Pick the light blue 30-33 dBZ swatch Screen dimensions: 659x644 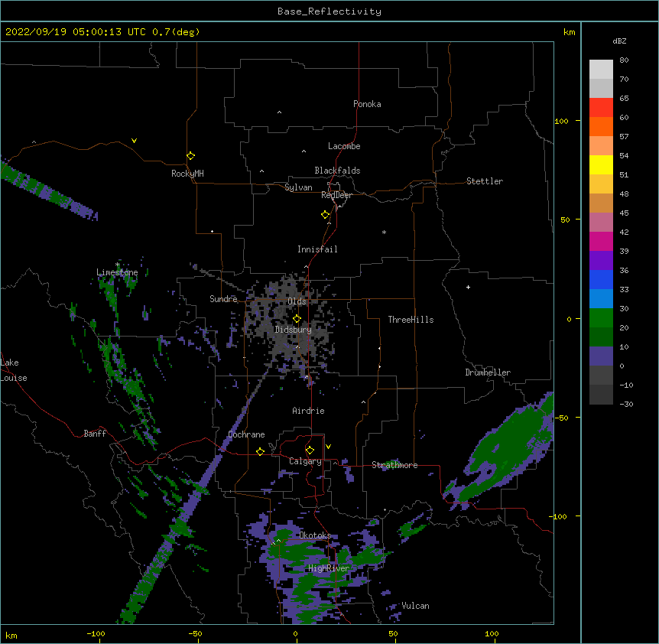pos(601,299)
